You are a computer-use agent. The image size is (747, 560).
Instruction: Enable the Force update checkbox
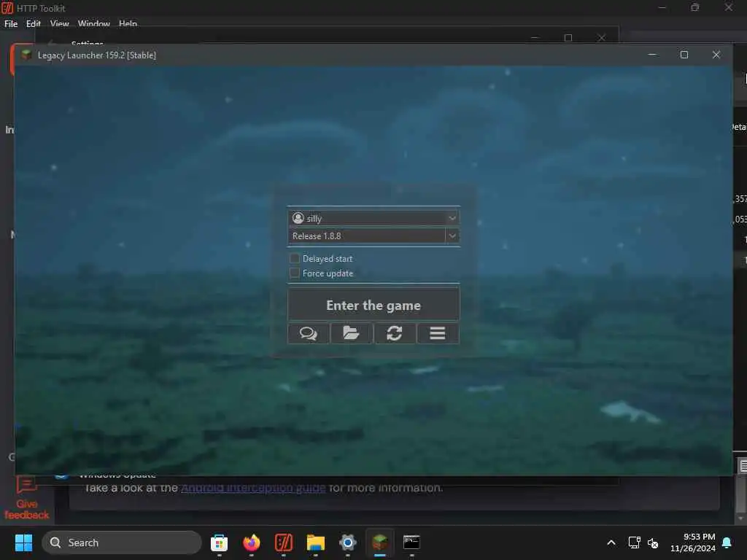(295, 273)
